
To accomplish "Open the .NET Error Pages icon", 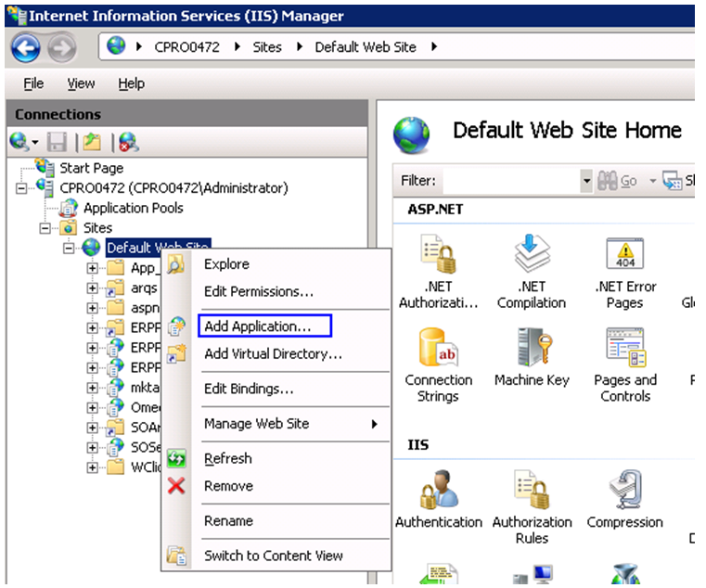I will click(624, 253).
